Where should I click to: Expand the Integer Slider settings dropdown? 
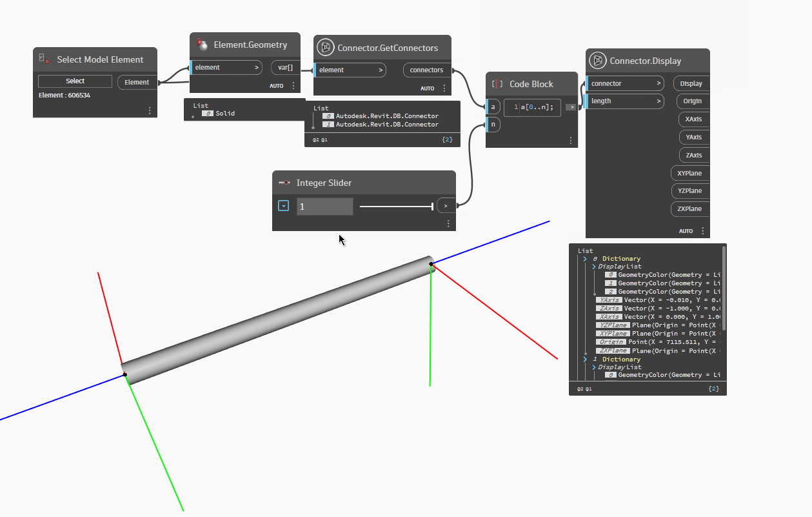coord(283,206)
